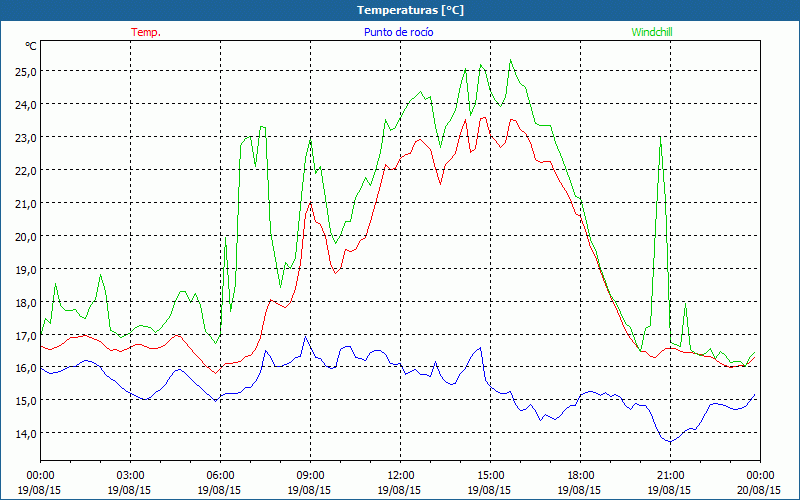Image resolution: width=800 pixels, height=500 pixels.
Task: Click the 12:00 time axis label
Action: tap(401, 476)
